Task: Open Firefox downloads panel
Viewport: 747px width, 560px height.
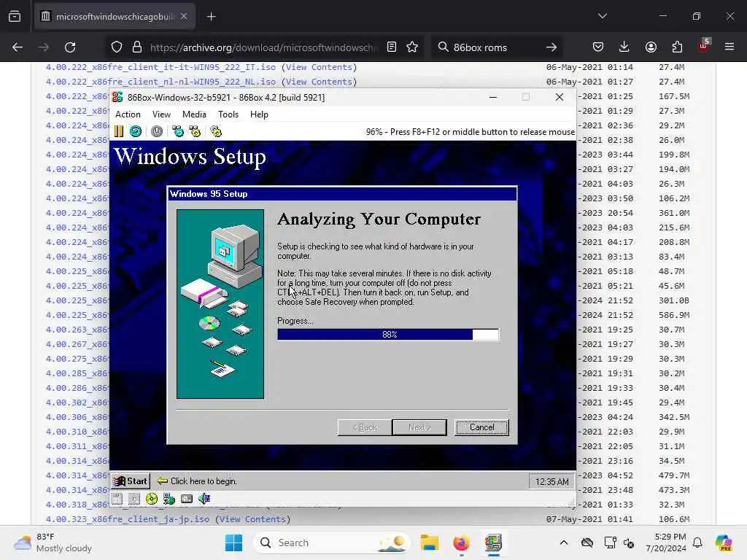Action: 624,47
